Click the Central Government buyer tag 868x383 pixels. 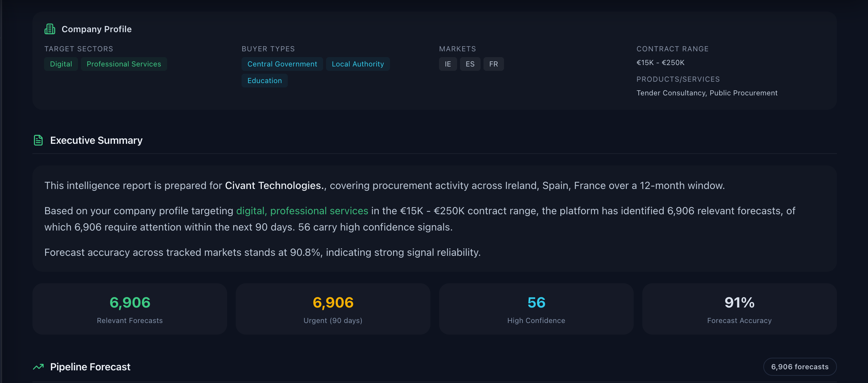click(x=282, y=64)
